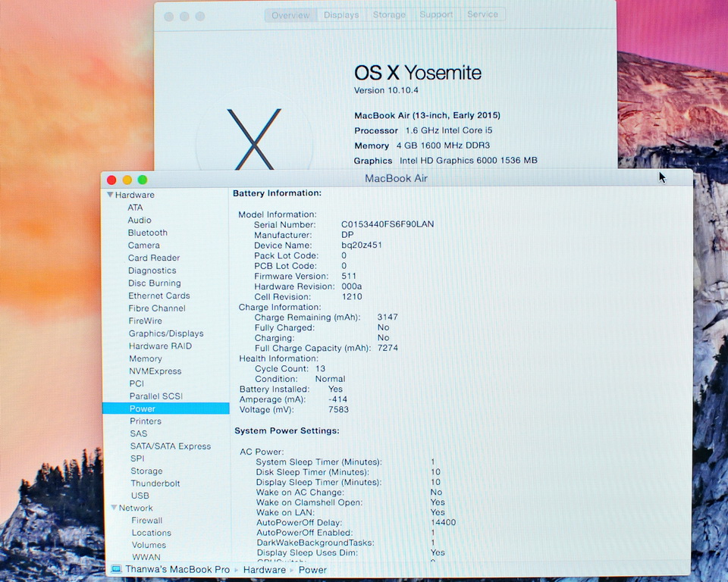This screenshot has height=582, width=728.
Task: Select SATA/SATA Express entry
Action: [x=171, y=446]
